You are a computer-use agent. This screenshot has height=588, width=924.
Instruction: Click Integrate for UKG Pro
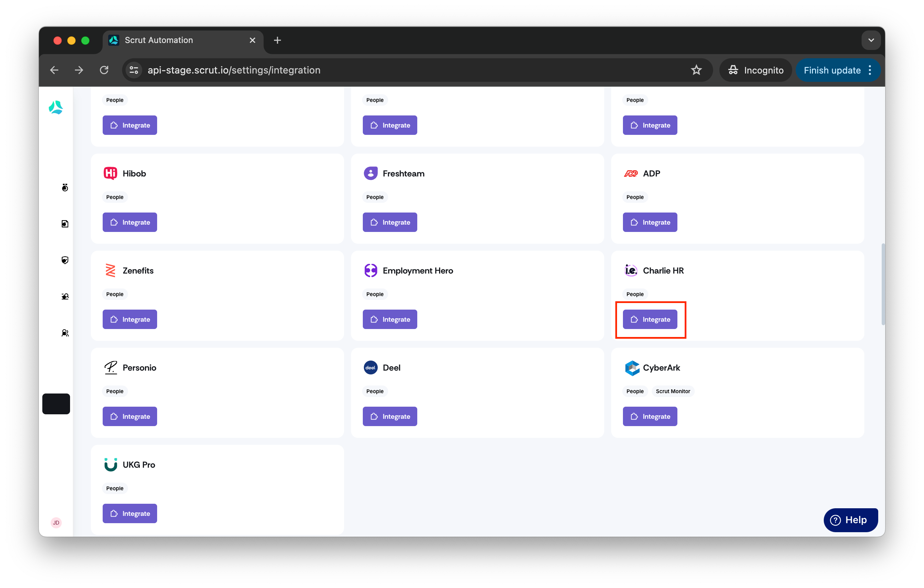[130, 513]
